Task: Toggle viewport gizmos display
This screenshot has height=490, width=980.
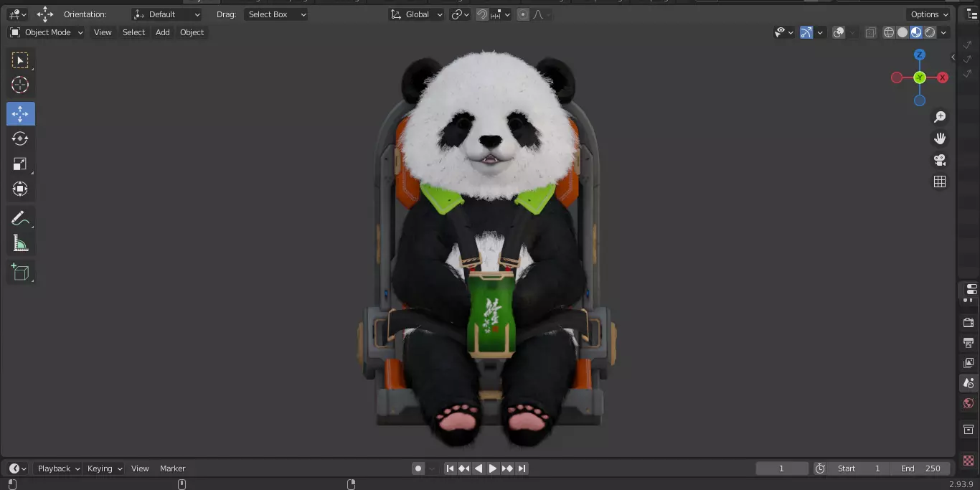Action: tap(806, 32)
